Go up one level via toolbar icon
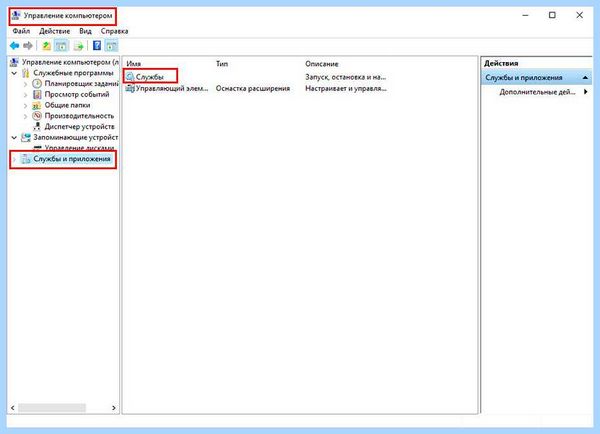Image resolution: width=600 pixels, height=434 pixels. (46, 46)
